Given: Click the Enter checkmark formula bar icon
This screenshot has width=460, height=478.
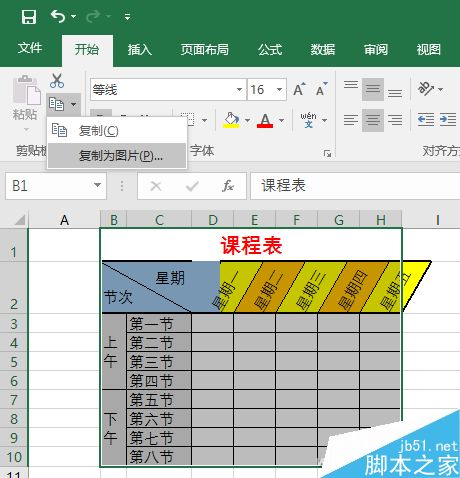Looking at the screenshot, I should [x=192, y=186].
